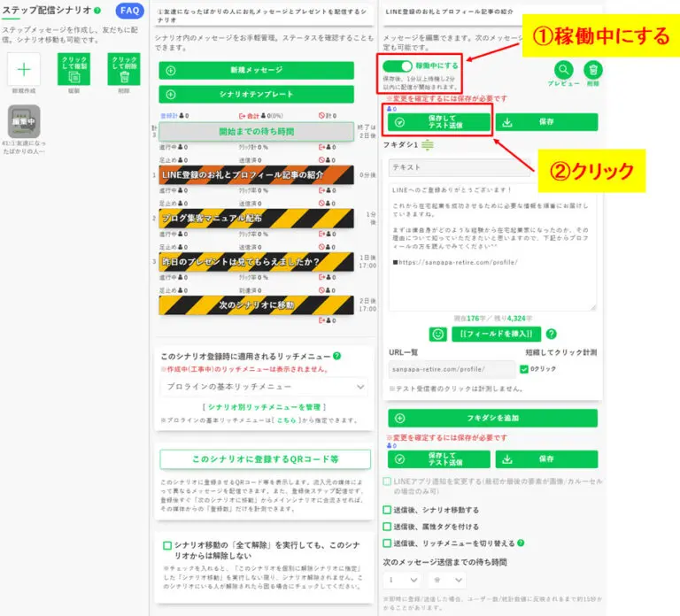Click the lower 保存 button
680x616 pixels.
click(x=546, y=459)
